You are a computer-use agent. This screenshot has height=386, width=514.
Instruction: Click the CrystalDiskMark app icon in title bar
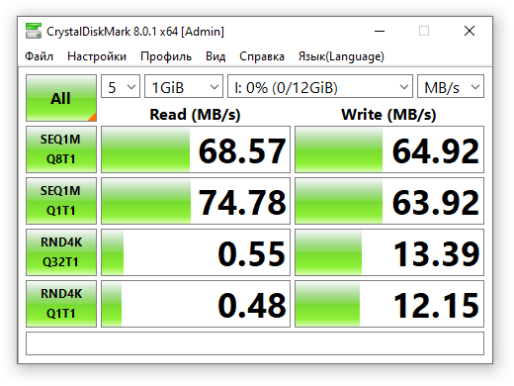point(33,31)
